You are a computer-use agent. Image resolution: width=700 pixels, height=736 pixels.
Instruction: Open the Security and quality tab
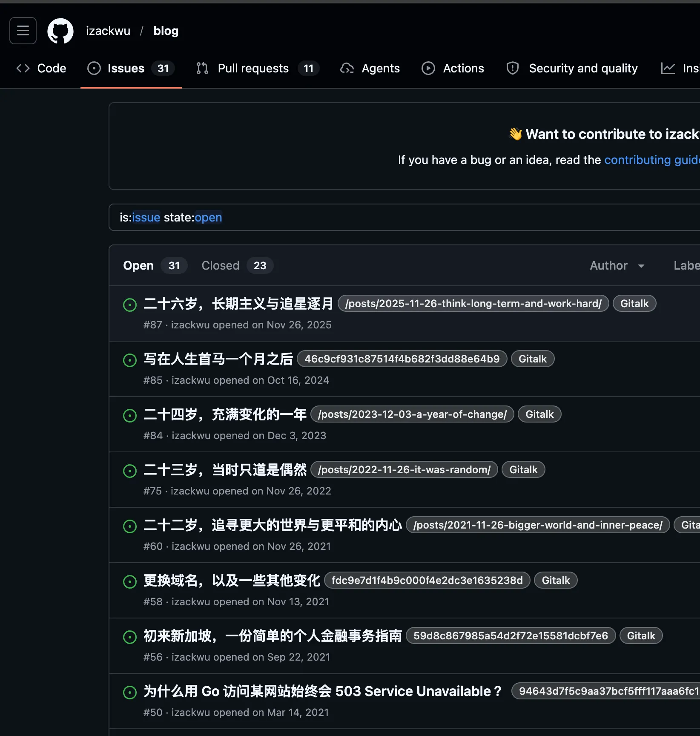[x=572, y=68]
